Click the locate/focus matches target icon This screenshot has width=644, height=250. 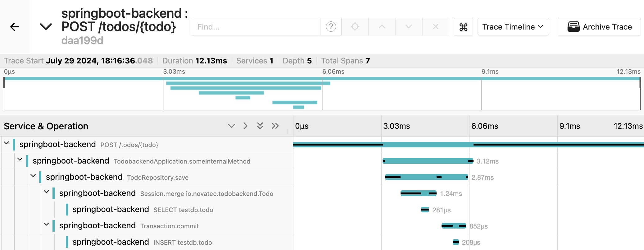pos(355,27)
